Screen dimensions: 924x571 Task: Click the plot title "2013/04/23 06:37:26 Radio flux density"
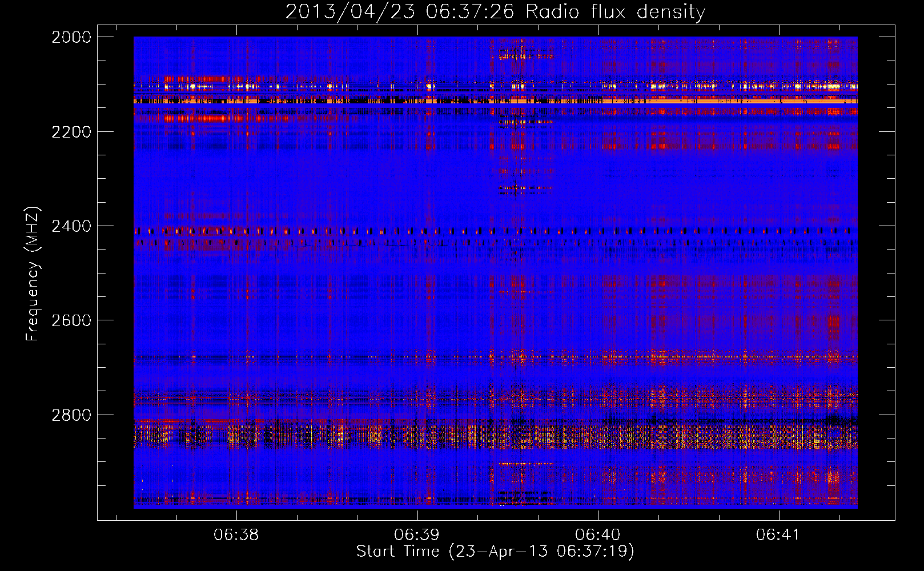(495, 11)
